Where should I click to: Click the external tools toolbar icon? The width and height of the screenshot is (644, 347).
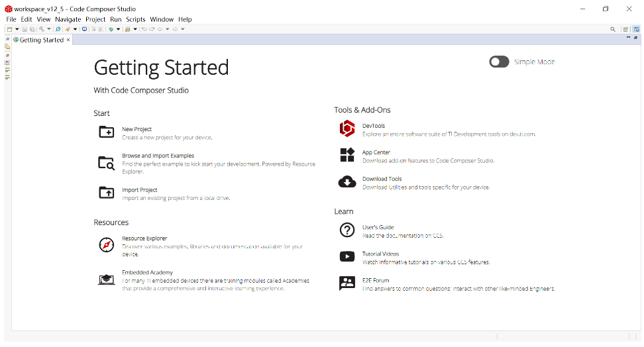click(x=128, y=29)
